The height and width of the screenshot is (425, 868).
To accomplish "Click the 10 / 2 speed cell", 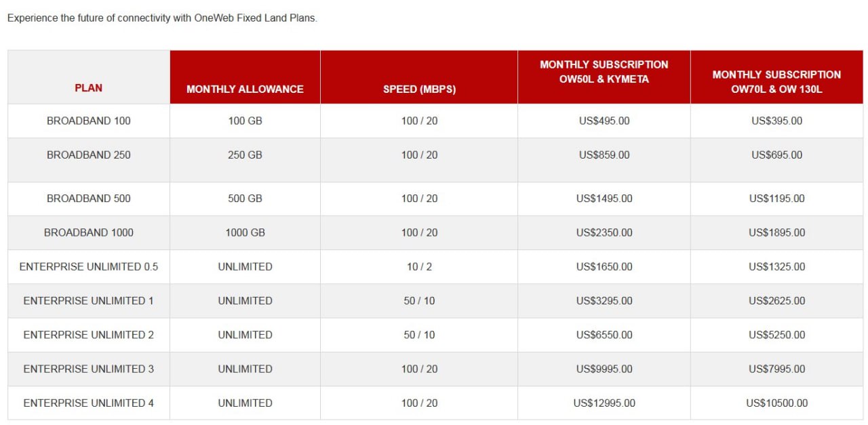I will (419, 266).
